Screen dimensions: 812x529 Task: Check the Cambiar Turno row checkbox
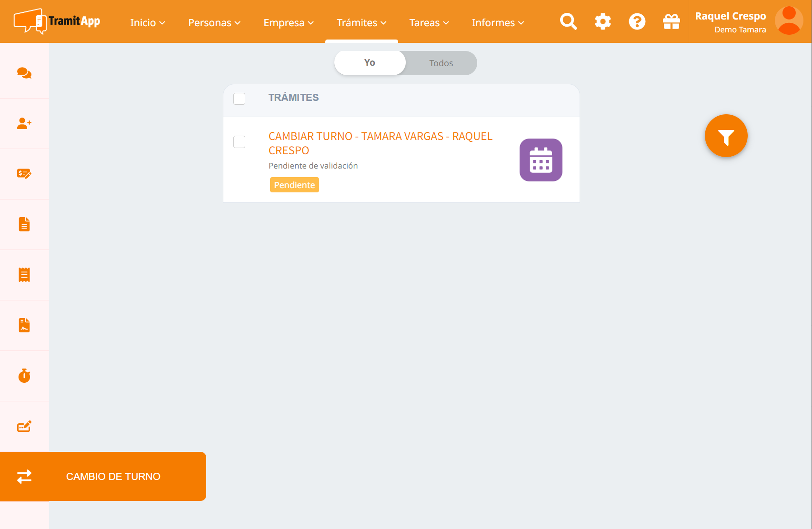239,142
